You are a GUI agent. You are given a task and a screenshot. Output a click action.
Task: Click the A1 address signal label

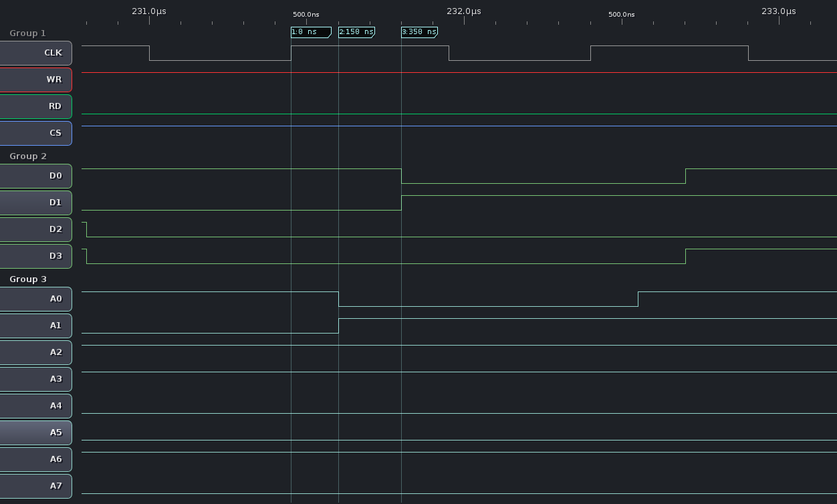(35, 326)
